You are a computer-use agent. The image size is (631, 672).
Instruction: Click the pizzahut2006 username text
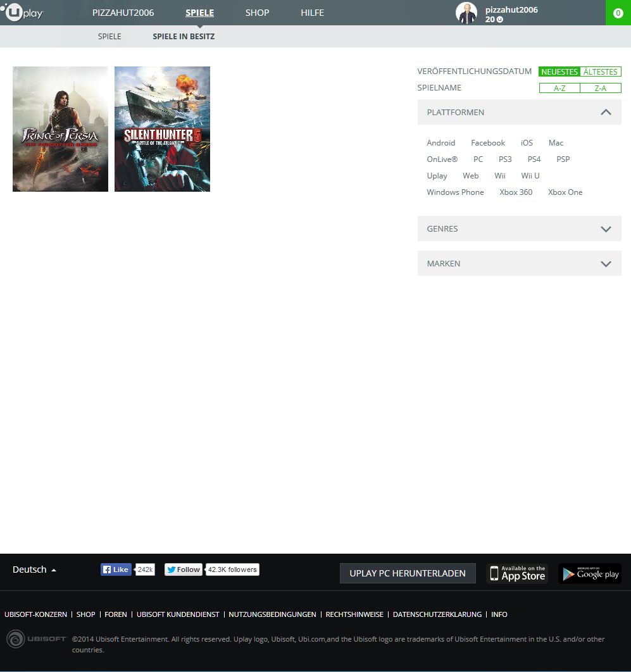pos(511,10)
